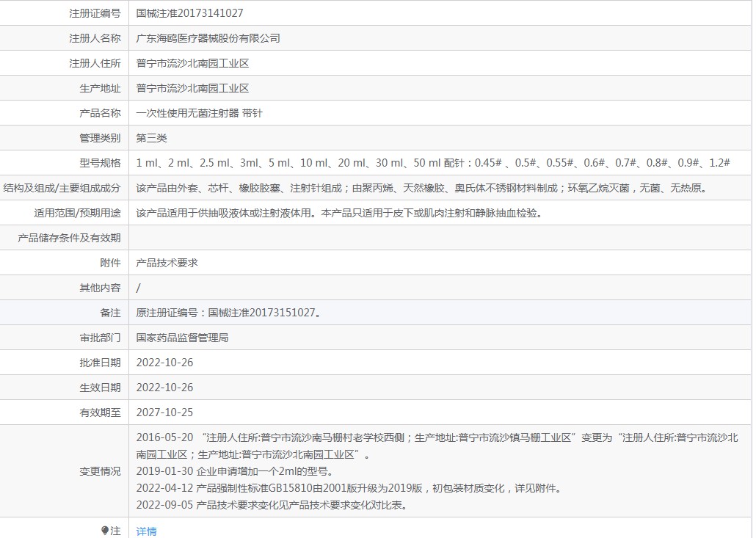Click the 注册证编号 row label
The height and width of the screenshot is (538, 756).
point(95,13)
